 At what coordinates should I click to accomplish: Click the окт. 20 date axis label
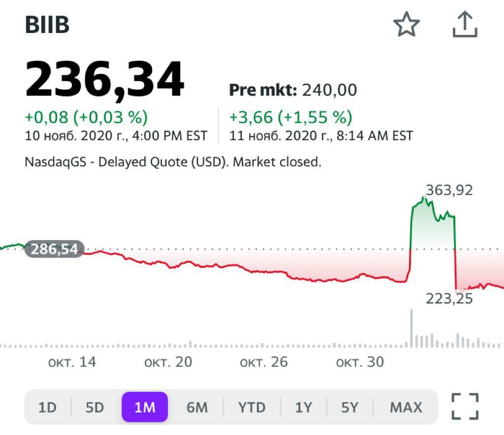tap(168, 363)
